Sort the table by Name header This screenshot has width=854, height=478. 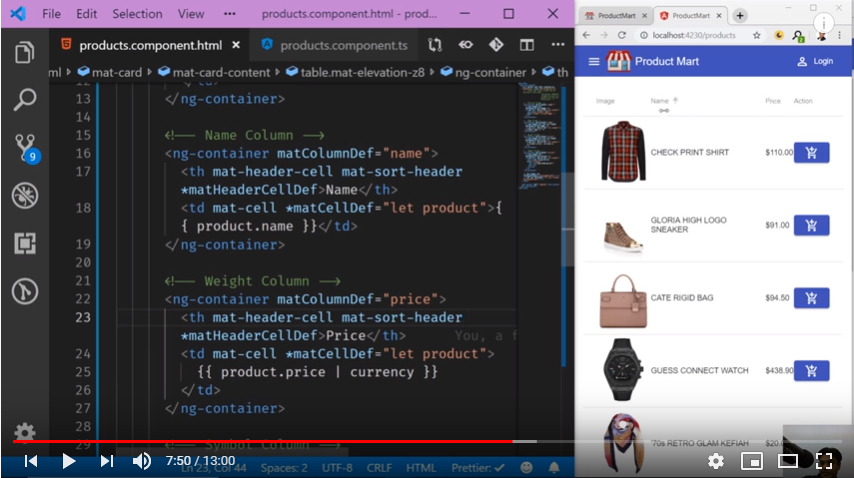(x=659, y=101)
